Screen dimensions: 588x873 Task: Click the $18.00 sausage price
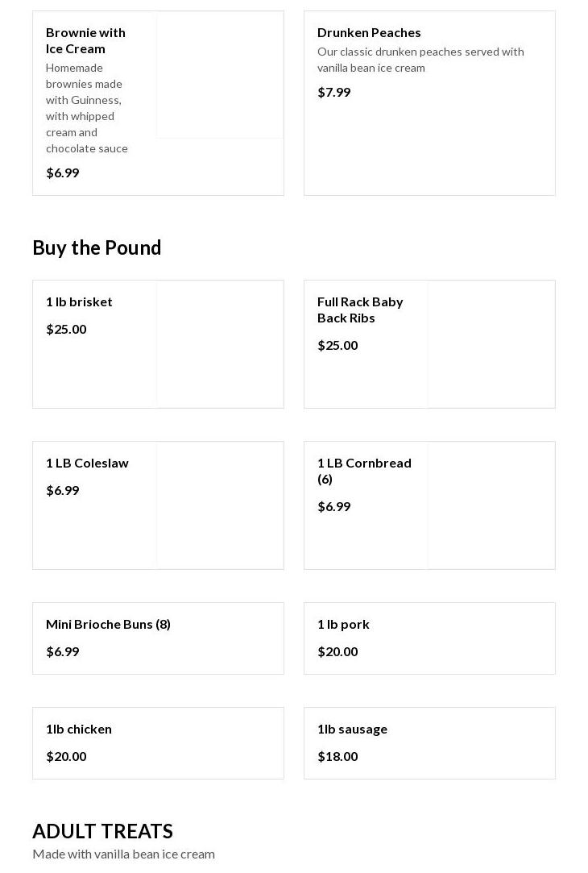337,756
